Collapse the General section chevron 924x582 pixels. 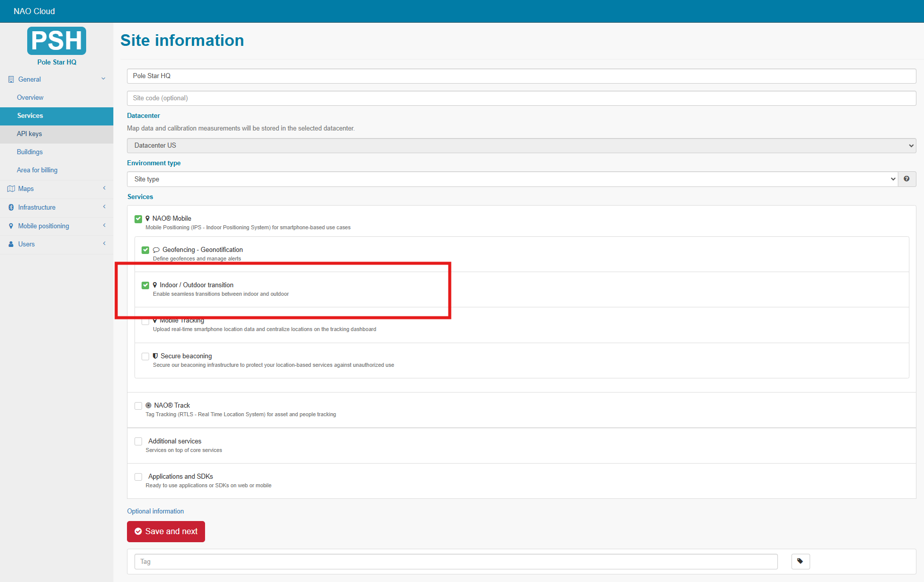coord(103,79)
